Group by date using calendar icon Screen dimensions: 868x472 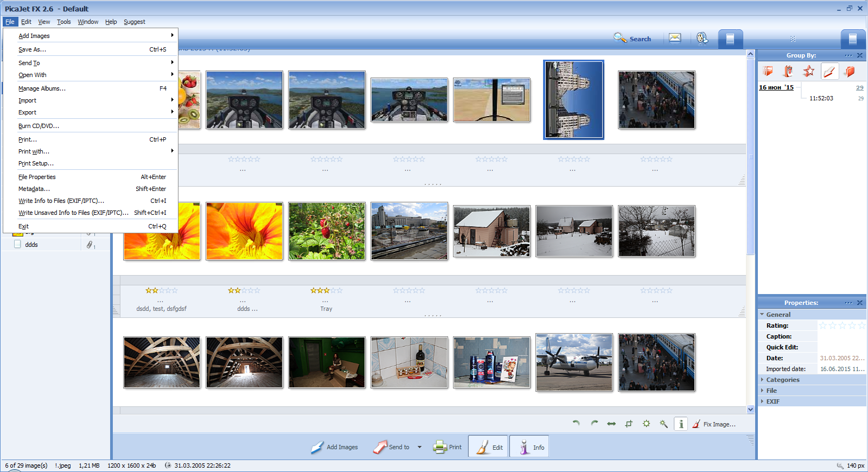coord(788,71)
